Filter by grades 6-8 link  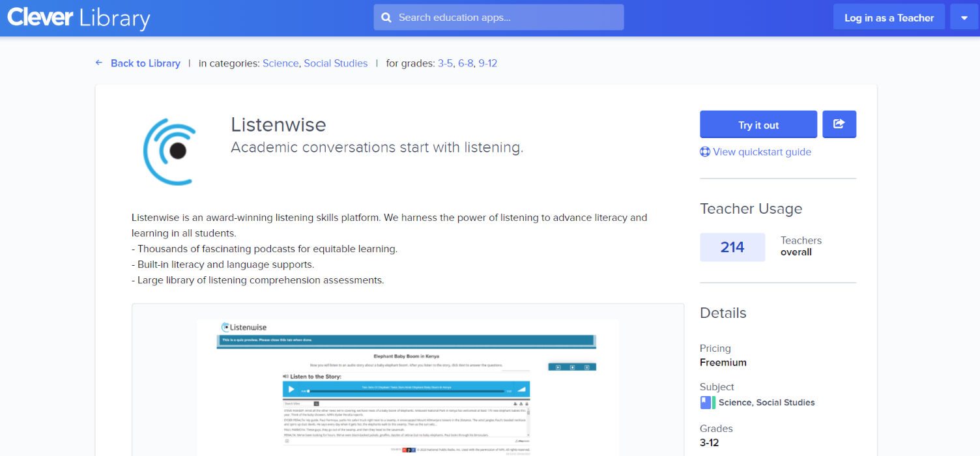(x=465, y=63)
